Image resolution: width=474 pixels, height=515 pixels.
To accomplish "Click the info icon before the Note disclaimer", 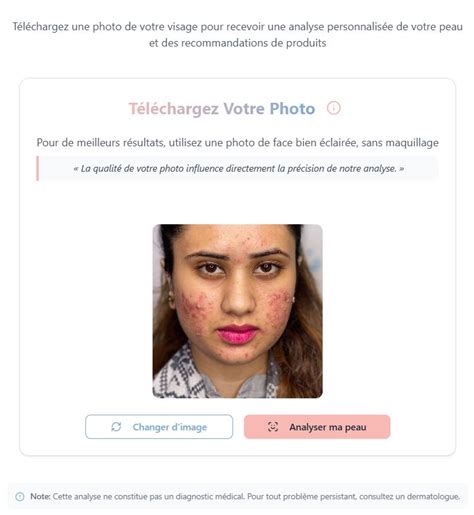I will pyautogui.click(x=20, y=496).
